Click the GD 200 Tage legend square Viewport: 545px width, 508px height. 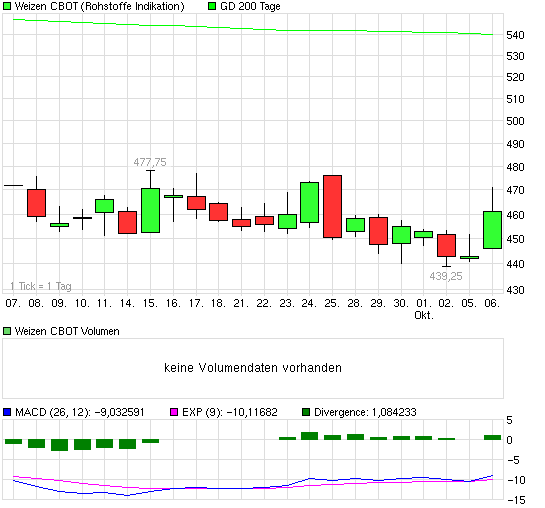coord(212,6)
